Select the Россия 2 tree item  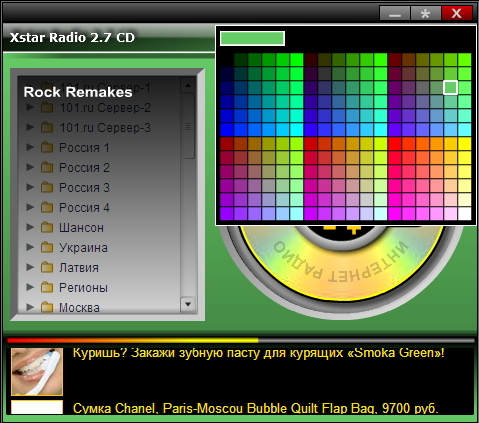[84, 168]
